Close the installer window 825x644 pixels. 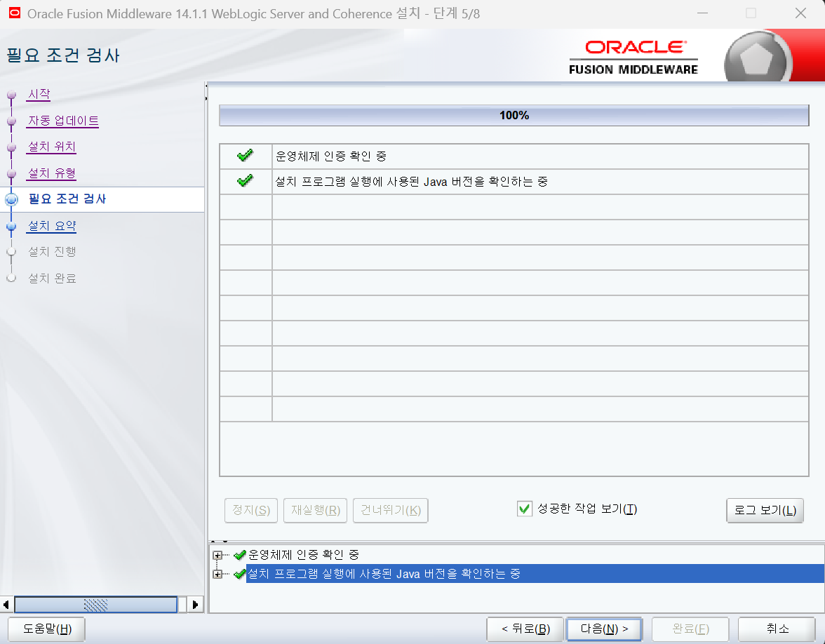(800, 13)
